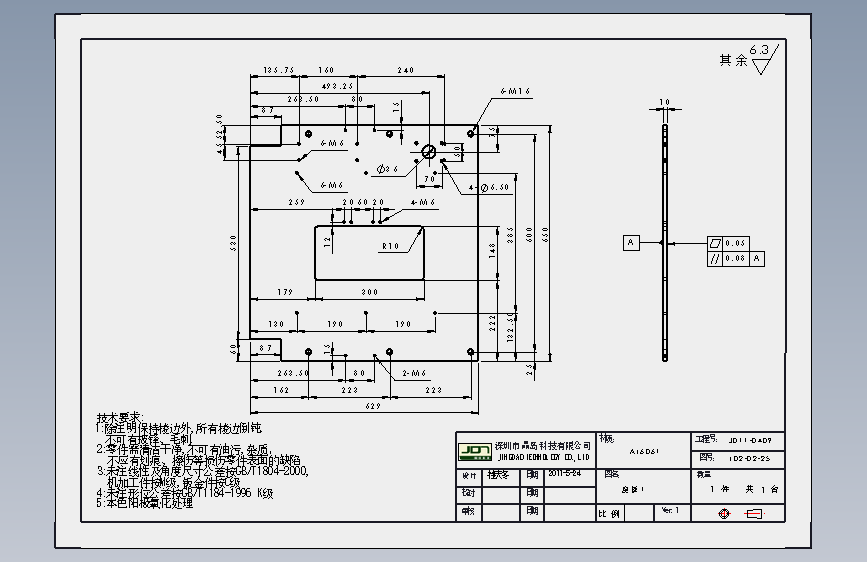Select the 259 dimension
This screenshot has width=867, height=562.
pyautogui.click(x=296, y=202)
